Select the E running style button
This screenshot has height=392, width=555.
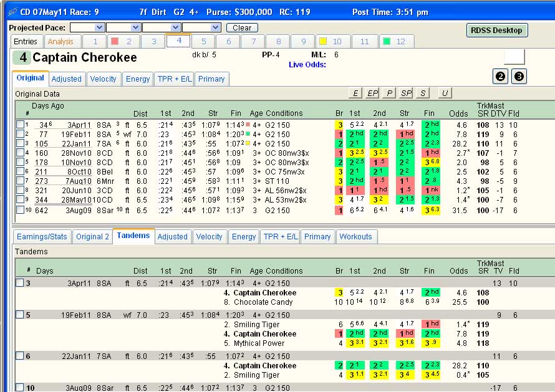[x=355, y=93]
